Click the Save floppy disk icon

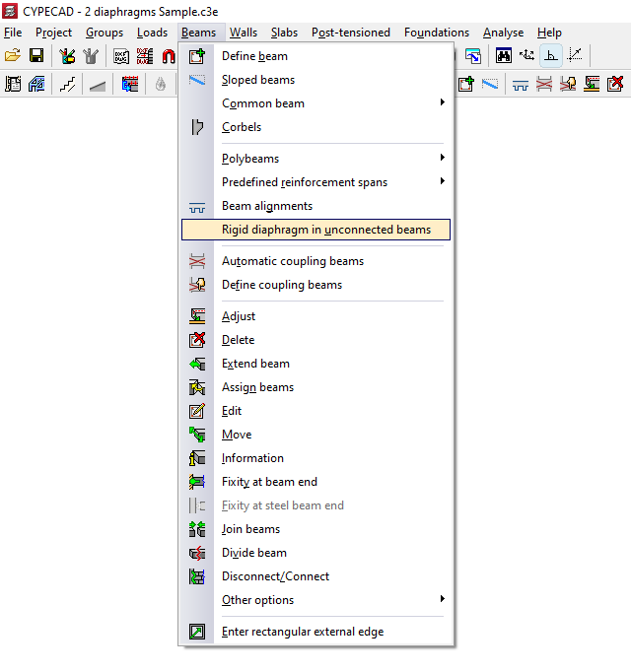click(36, 56)
